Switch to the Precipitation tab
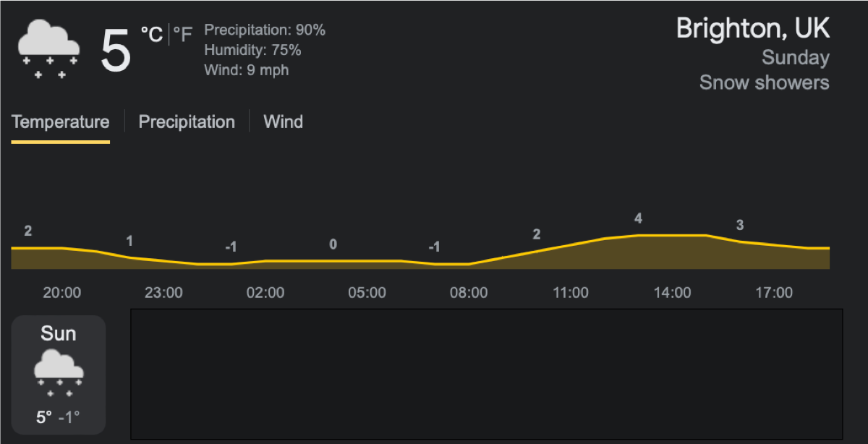 pyautogui.click(x=187, y=121)
